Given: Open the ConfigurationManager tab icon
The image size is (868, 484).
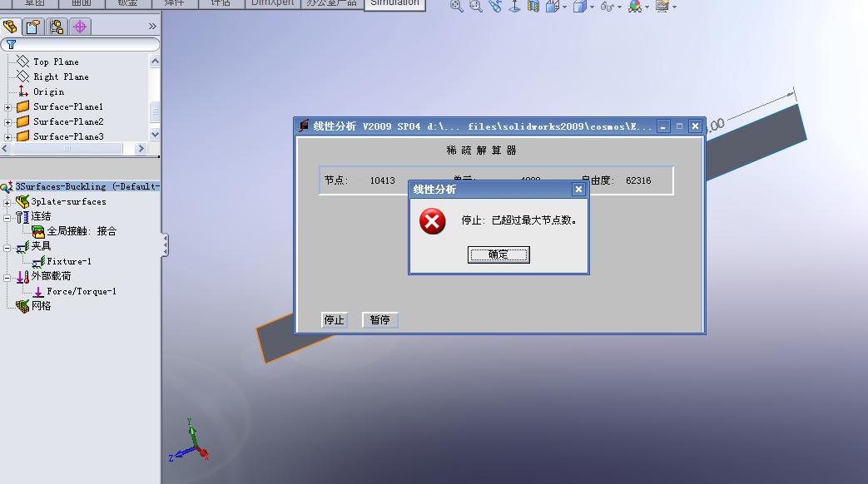Looking at the screenshot, I should tap(57, 27).
